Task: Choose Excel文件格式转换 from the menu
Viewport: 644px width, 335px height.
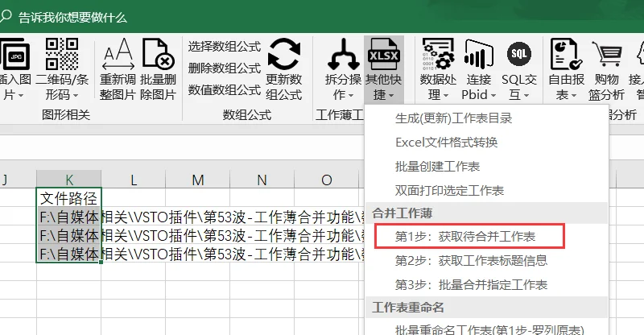Action: (x=486, y=143)
